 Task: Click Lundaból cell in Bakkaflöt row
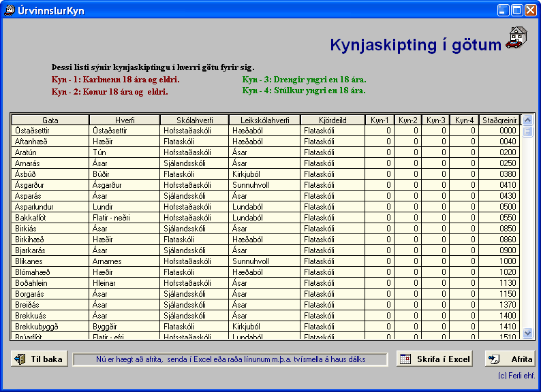tap(265, 218)
